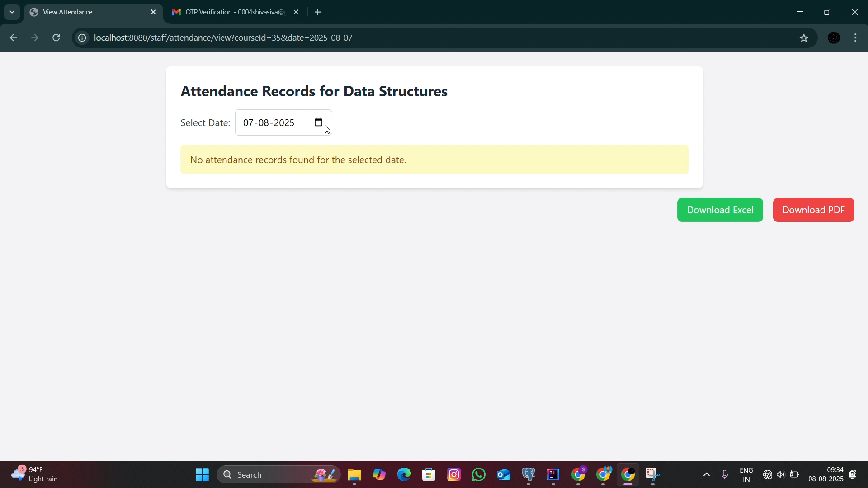Screen dimensions: 868x488
Task: Go back to the previous page
Action: [13, 38]
